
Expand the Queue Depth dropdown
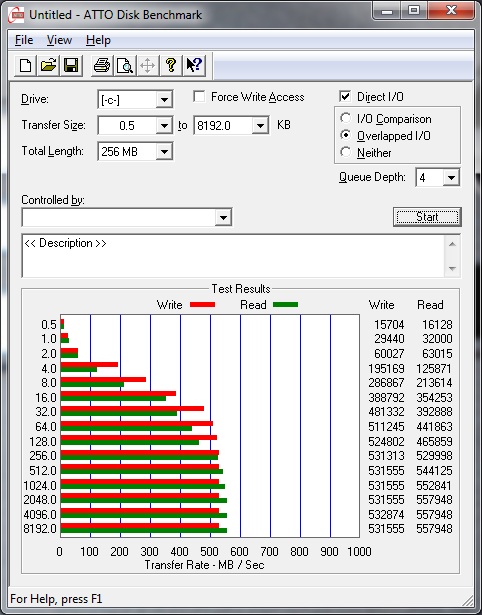[x=451, y=178]
